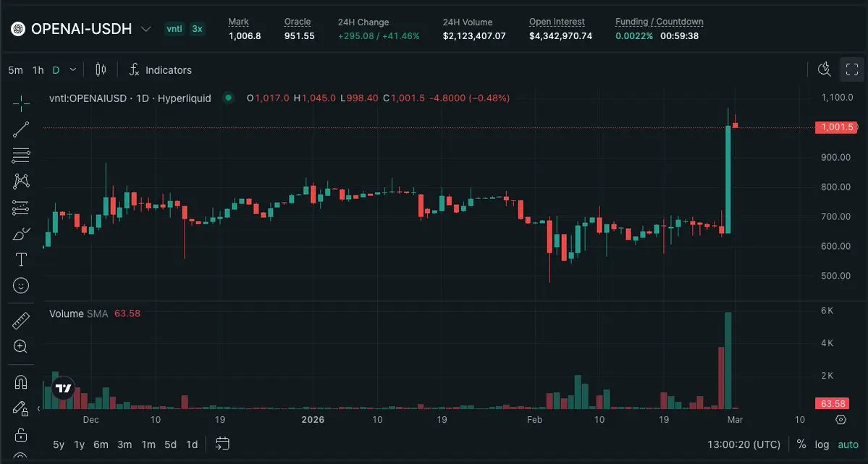Set range to 6m

101,444
